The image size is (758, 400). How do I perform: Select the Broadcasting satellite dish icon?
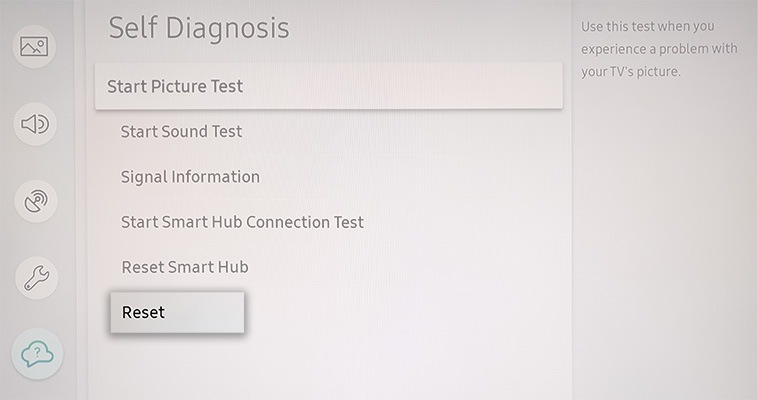(x=36, y=201)
